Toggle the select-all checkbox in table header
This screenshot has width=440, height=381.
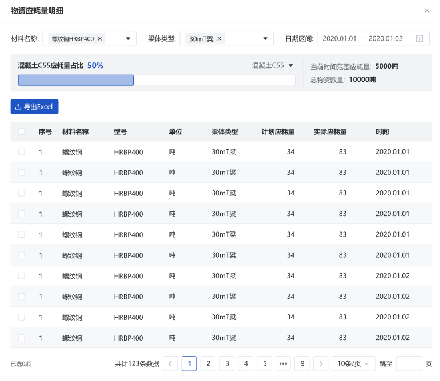21,131
